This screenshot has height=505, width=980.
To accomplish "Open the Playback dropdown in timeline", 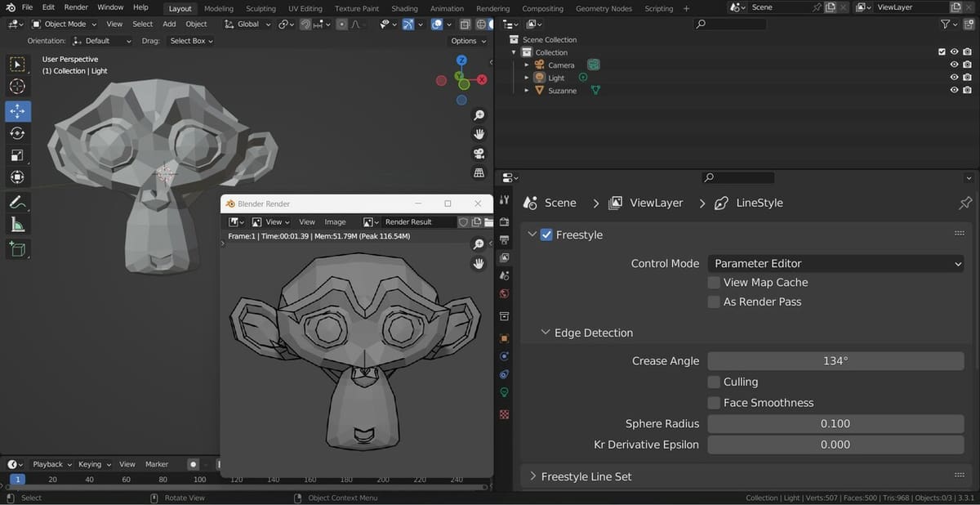I will [x=52, y=464].
